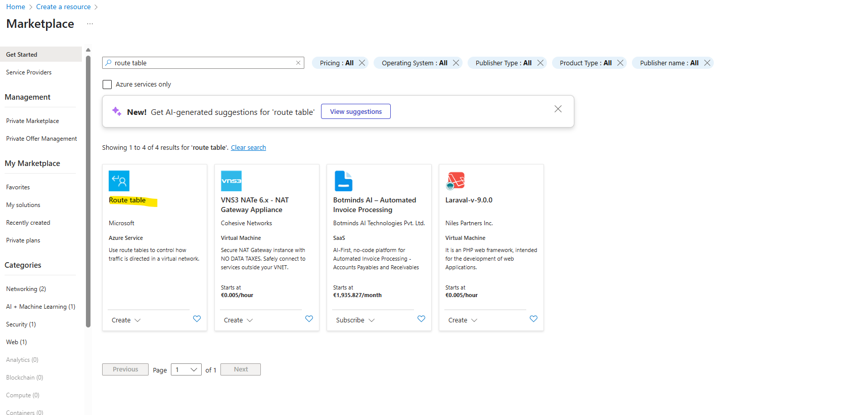Click View suggestions button
The height and width of the screenshot is (415, 868).
tap(356, 111)
